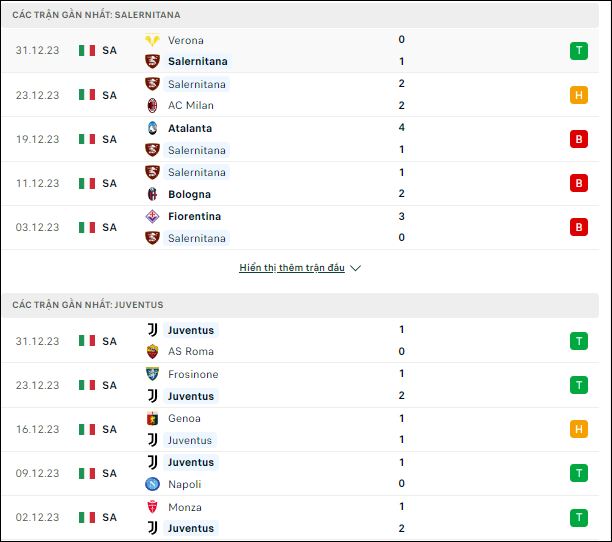Screen dimensions: 612x542
Task: Click green T badge for Verona–Salernitana match
Action: click(x=579, y=51)
